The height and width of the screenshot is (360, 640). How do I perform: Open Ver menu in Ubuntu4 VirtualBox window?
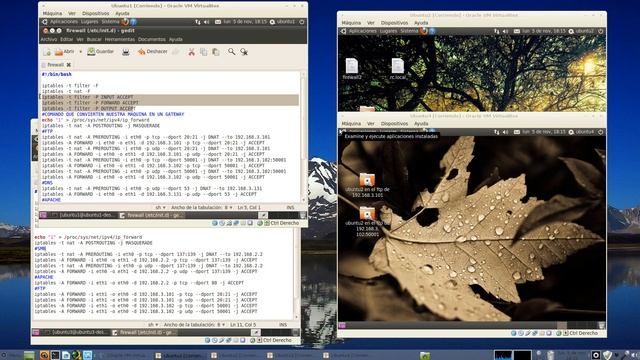click(371, 124)
